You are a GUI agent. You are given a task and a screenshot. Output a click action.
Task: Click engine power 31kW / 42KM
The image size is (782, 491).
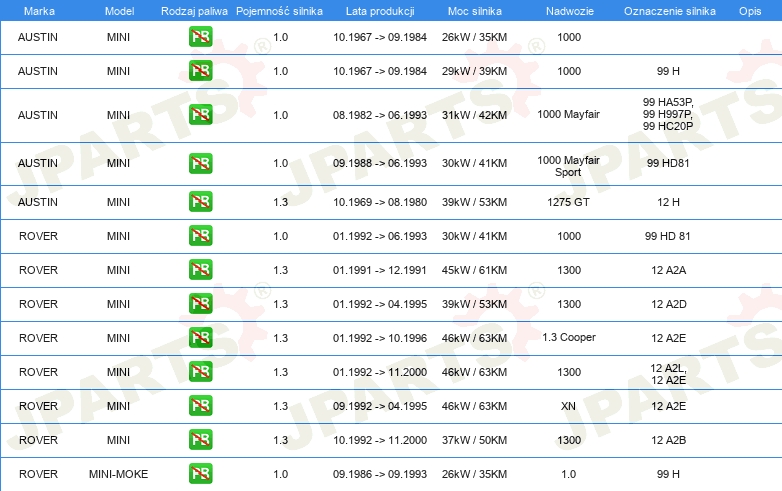click(474, 115)
